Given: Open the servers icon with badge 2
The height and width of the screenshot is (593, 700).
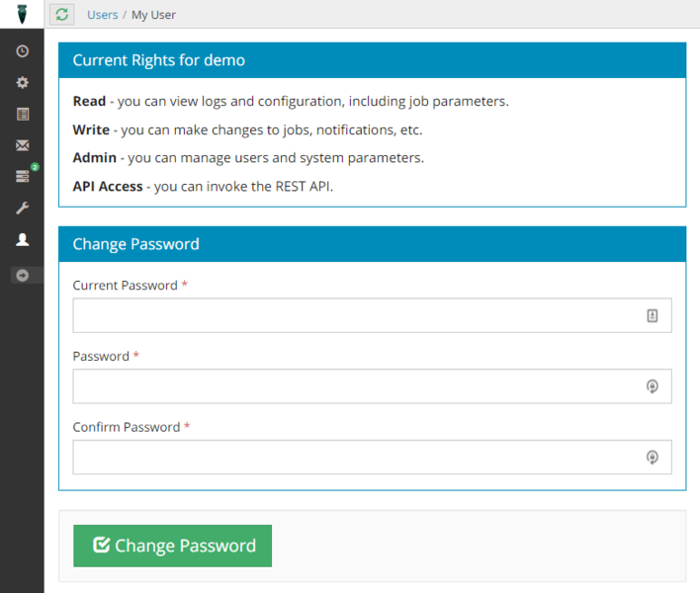Looking at the screenshot, I should point(23,176).
